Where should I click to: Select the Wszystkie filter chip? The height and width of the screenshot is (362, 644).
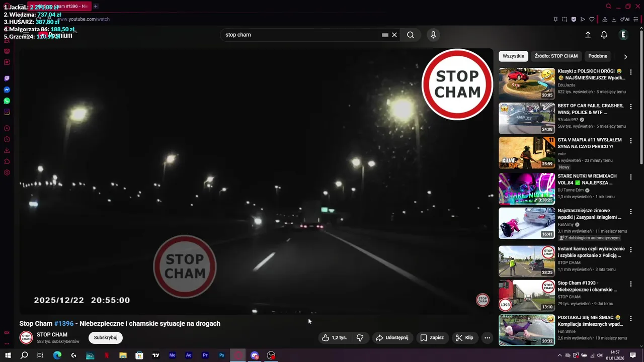(x=513, y=56)
